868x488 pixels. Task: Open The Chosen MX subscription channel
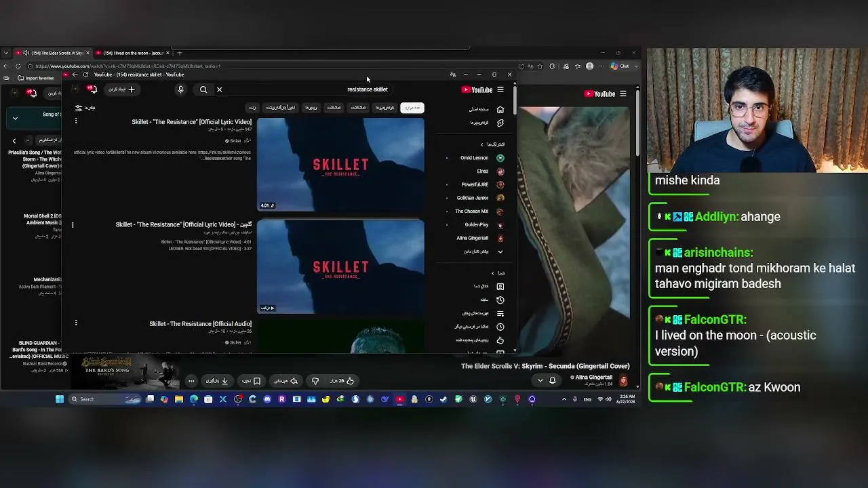[x=479, y=211]
